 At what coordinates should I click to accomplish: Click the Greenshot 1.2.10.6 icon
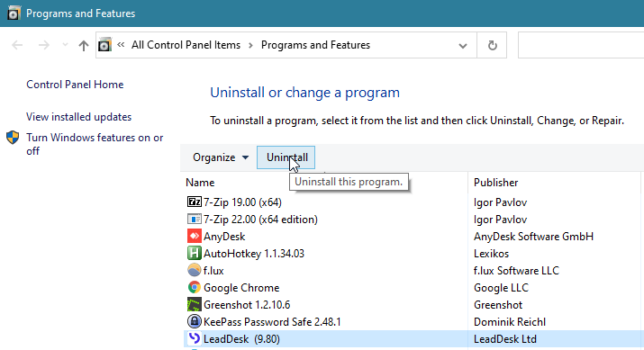click(195, 304)
